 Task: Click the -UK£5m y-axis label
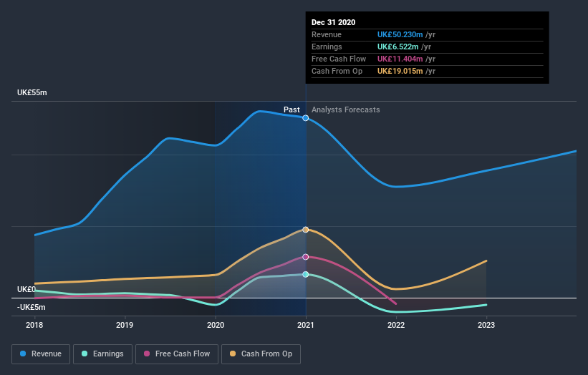click(x=31, y=308)
